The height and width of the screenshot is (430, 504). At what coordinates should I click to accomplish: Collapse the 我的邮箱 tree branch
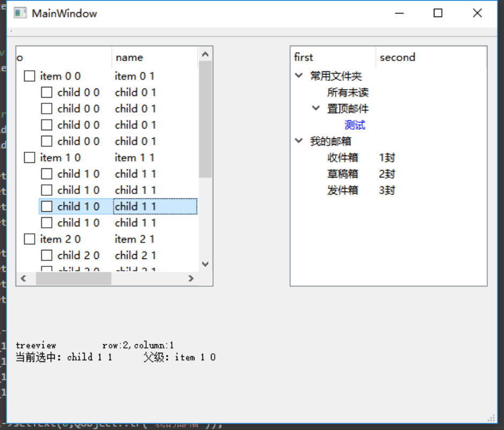[x=299, y=142]
